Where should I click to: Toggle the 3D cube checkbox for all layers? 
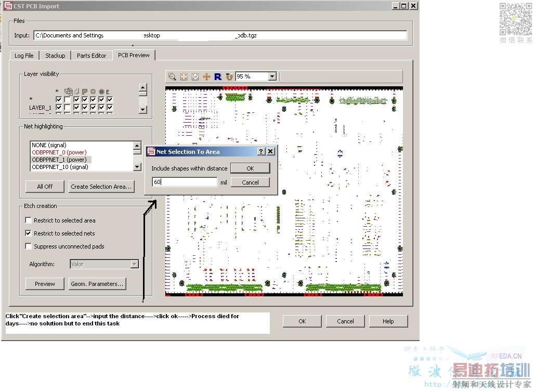67,99
